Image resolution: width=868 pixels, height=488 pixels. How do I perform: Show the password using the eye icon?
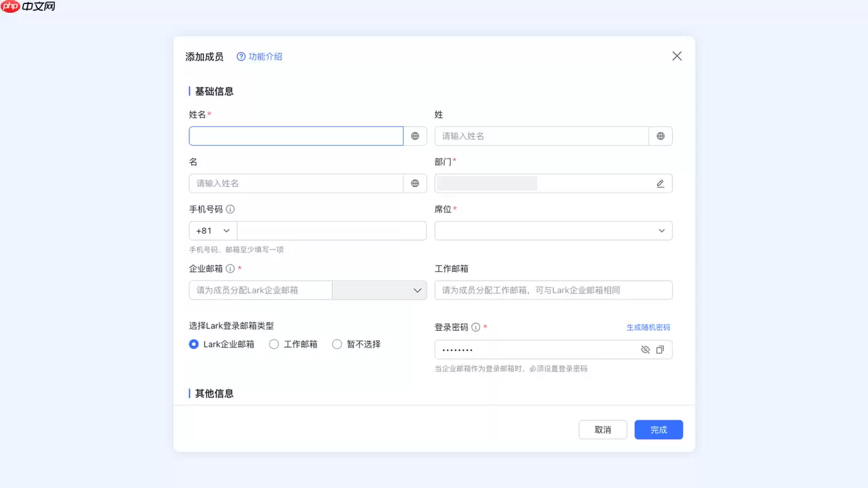(x=644, y=349)
